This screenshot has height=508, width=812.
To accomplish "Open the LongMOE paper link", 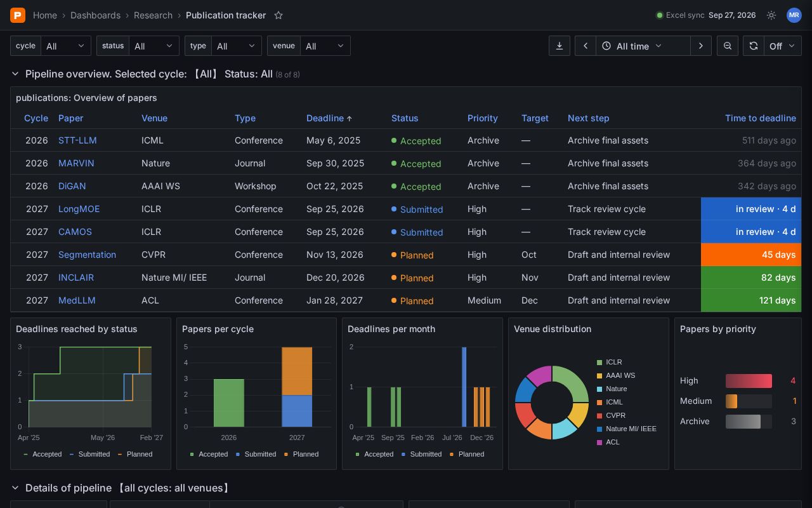I will click(x=79, y=209).
